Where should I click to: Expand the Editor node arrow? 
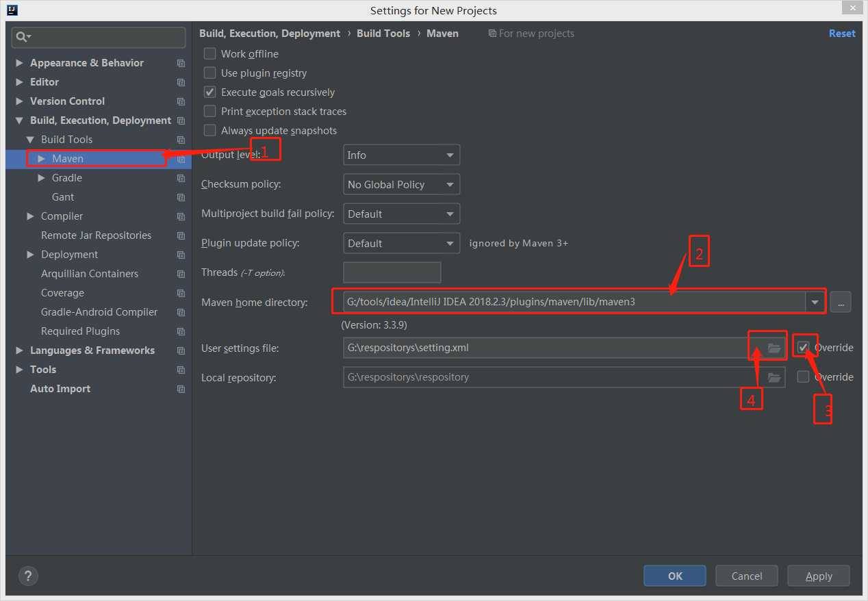pos(19,82)
